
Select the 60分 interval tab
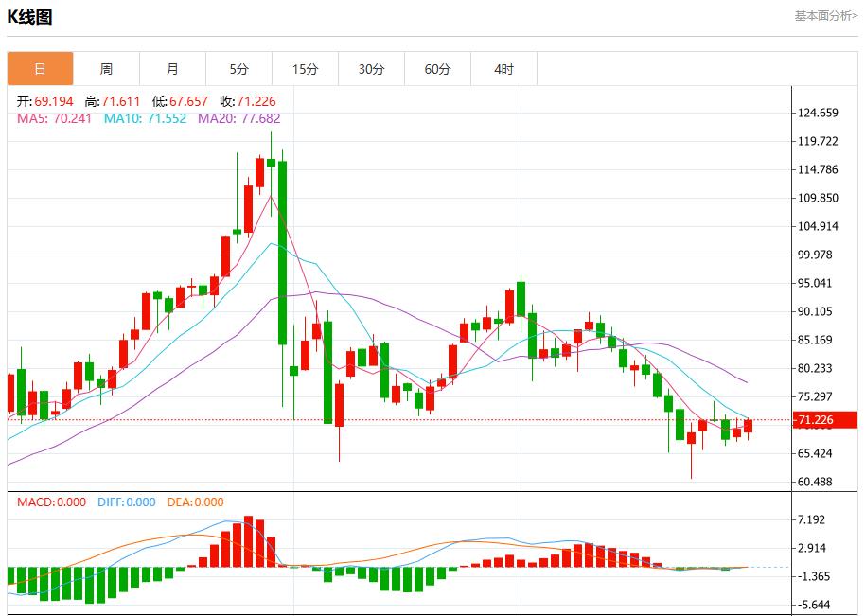[x=437, y=69]
